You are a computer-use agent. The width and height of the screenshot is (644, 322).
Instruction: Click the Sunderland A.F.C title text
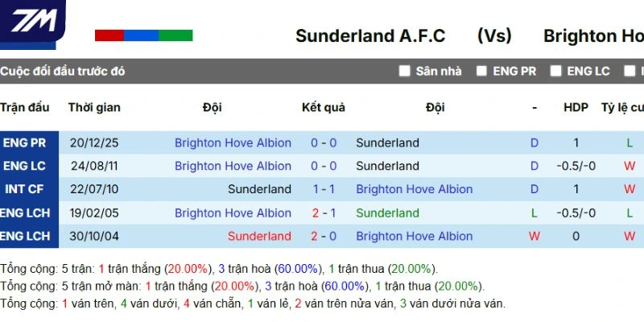pos(370,36)
